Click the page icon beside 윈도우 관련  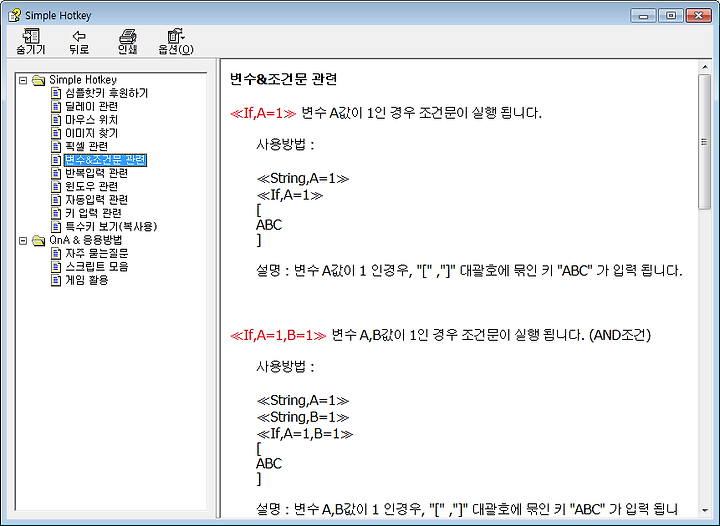click(x=56, y=187)
